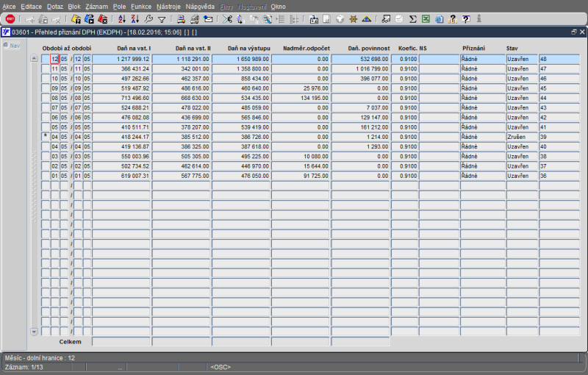Select the Stav cell reading Zrušen
This screenshot has width=588, height=375.
pos(522,137)
